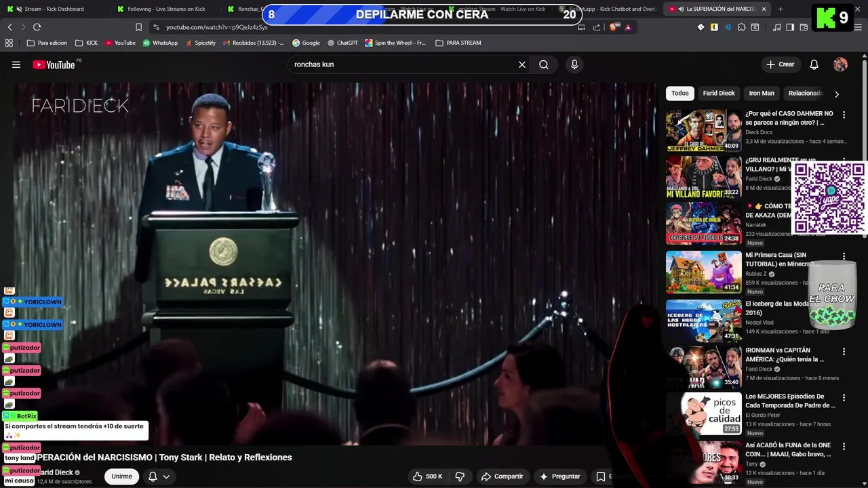Open the Rubius Minecraft house thumbnail
Screen dimensions: 868x488
(x=704, y=272)
